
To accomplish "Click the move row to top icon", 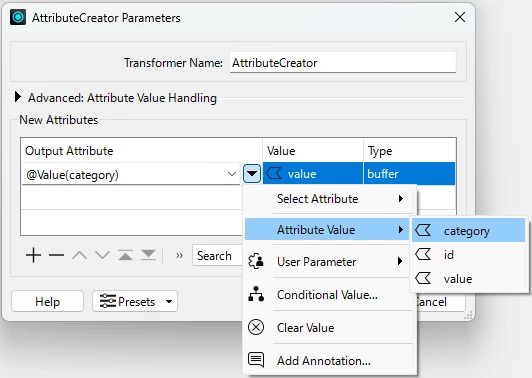I will (125, 255).
